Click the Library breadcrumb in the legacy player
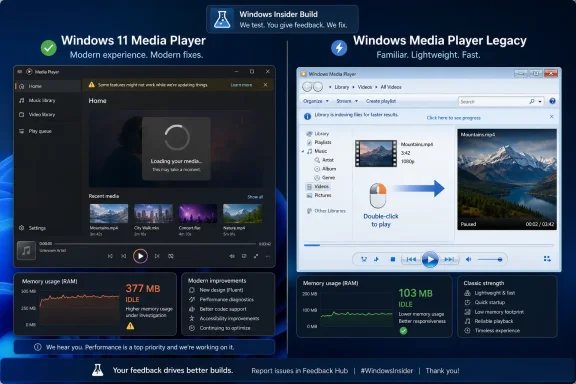Screen dimensions: 576x384 pyautogui.click(x=342, y=87)
